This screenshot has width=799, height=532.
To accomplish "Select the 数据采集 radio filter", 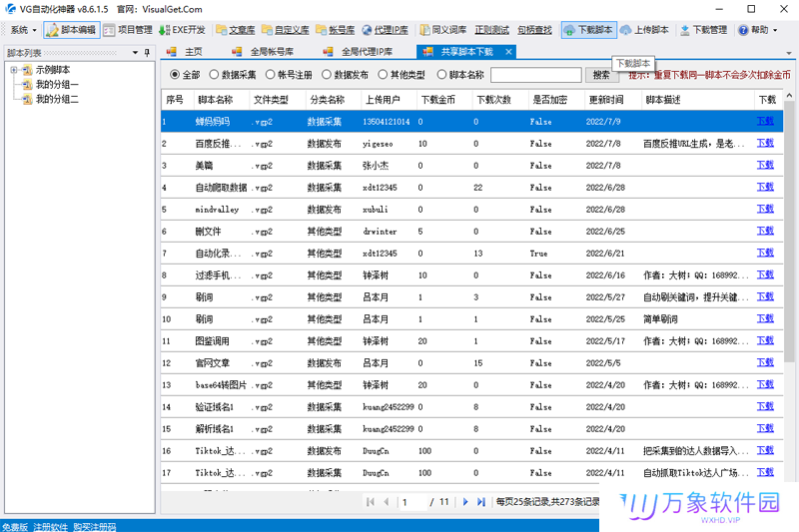I will [x=233, y=75].
